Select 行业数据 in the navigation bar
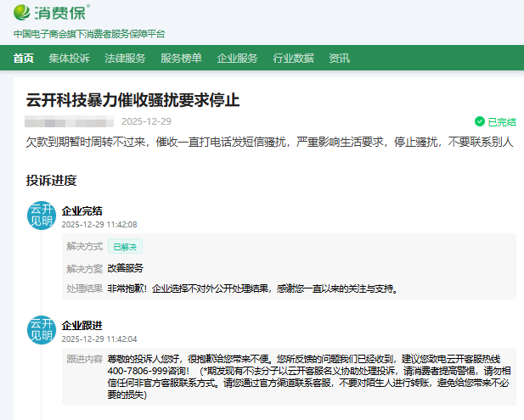 [x=293, y=59]
